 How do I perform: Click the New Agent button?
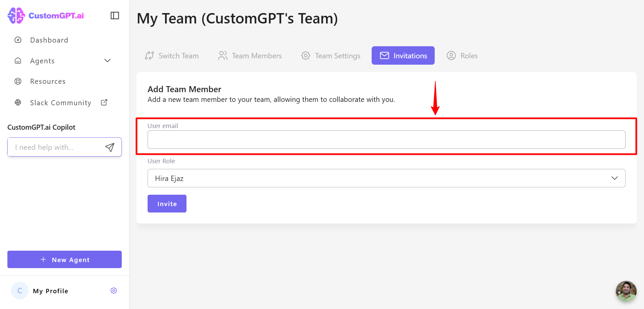pos(64,259)
